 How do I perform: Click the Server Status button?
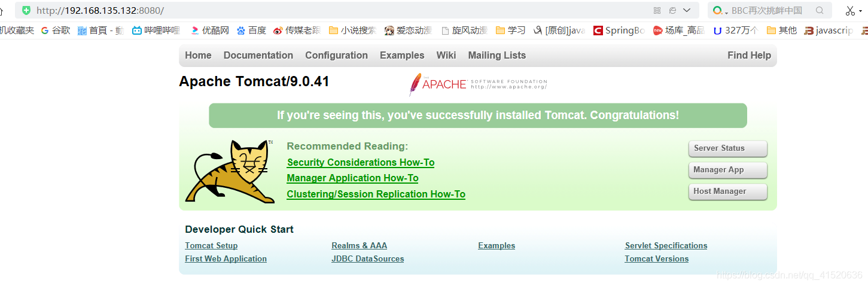coord(727,148)
